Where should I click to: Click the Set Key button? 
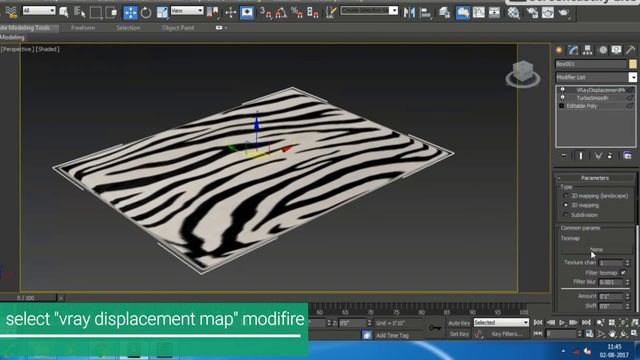click(x=459, y=334)
